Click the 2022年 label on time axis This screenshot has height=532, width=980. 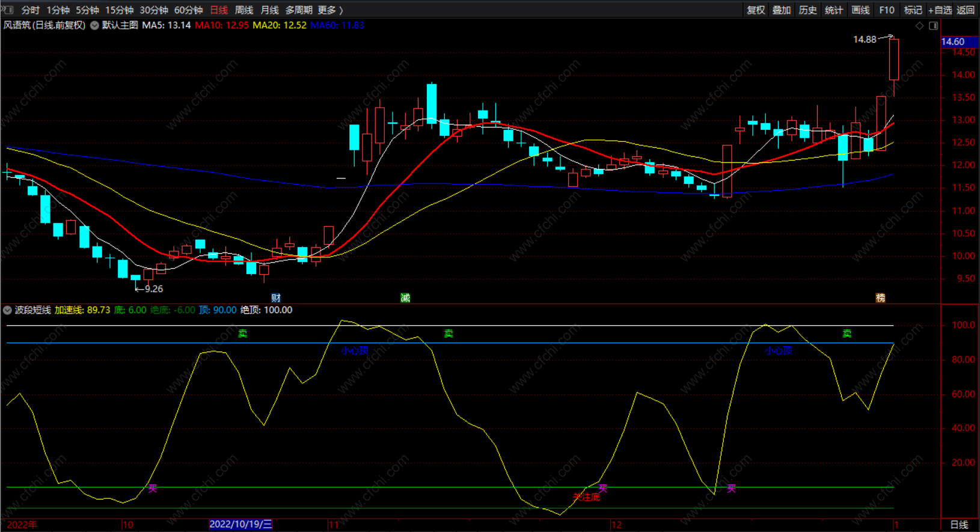coord(22,525)
